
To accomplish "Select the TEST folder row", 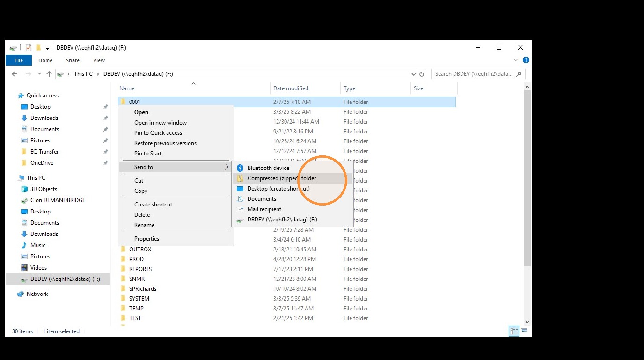I will pyautogui.click(x=286, y=318).
